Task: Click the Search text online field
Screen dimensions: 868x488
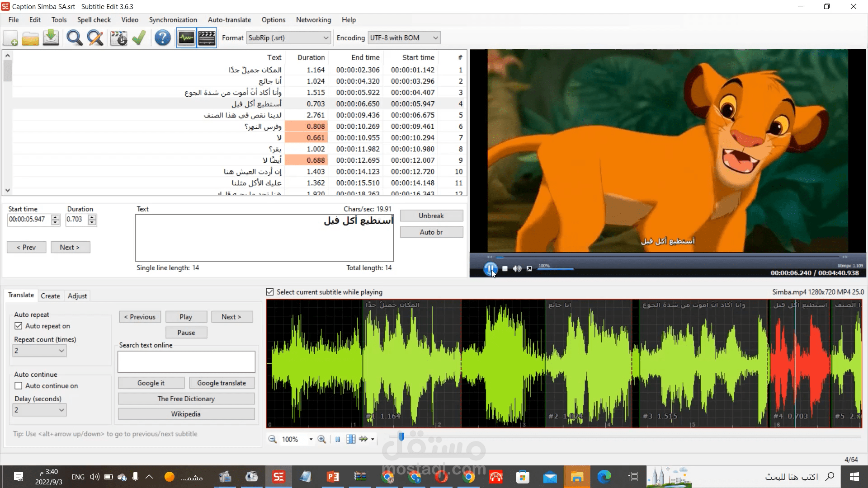Action: (x=186, y=362)
